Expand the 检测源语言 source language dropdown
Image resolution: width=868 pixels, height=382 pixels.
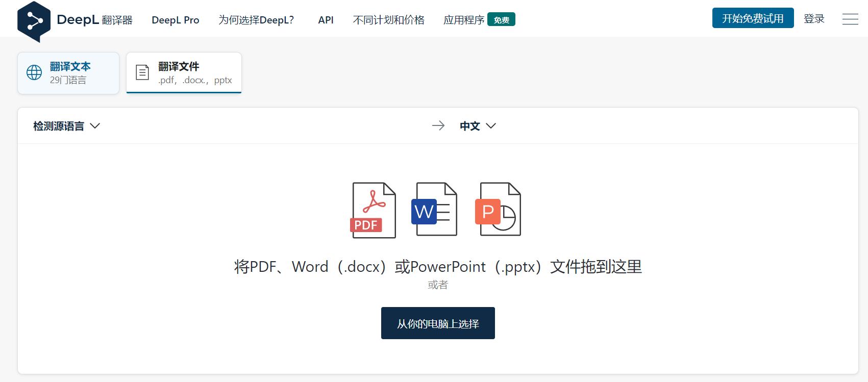point(66,126)
